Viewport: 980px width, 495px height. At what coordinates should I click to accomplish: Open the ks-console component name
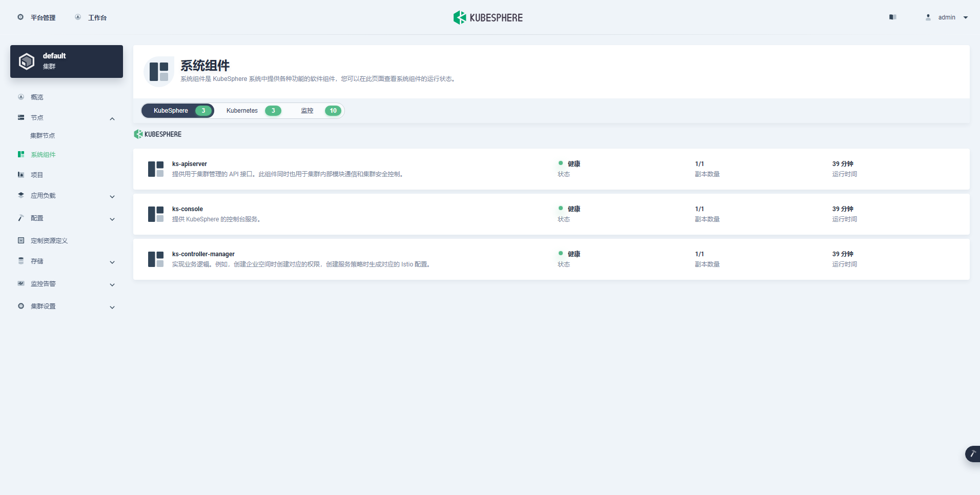(188, 209)
